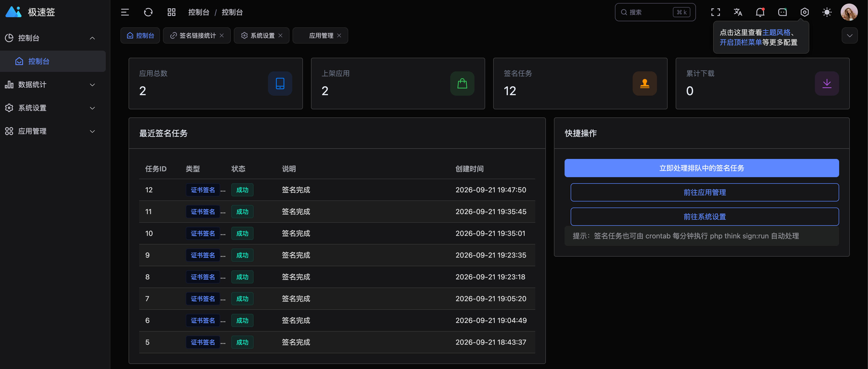Open notifications bell icon
This screenshot has width=868, height=369.
click(x=760, y=12)
